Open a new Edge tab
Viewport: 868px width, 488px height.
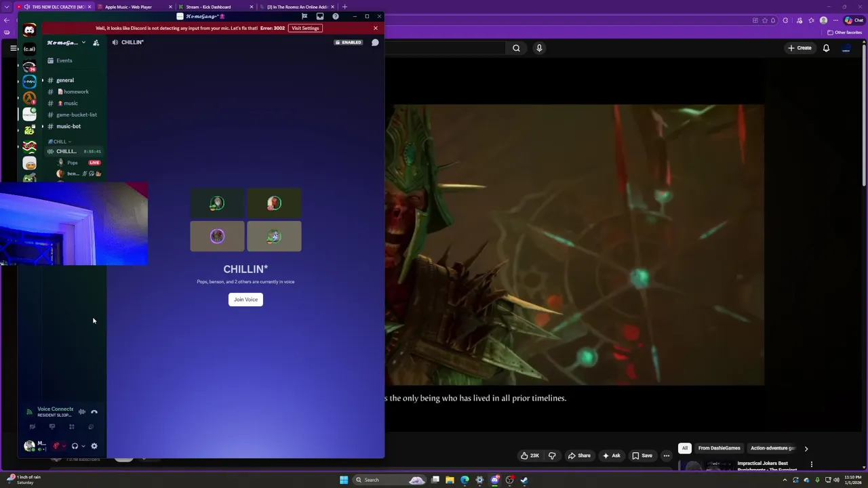pos(344,7)
